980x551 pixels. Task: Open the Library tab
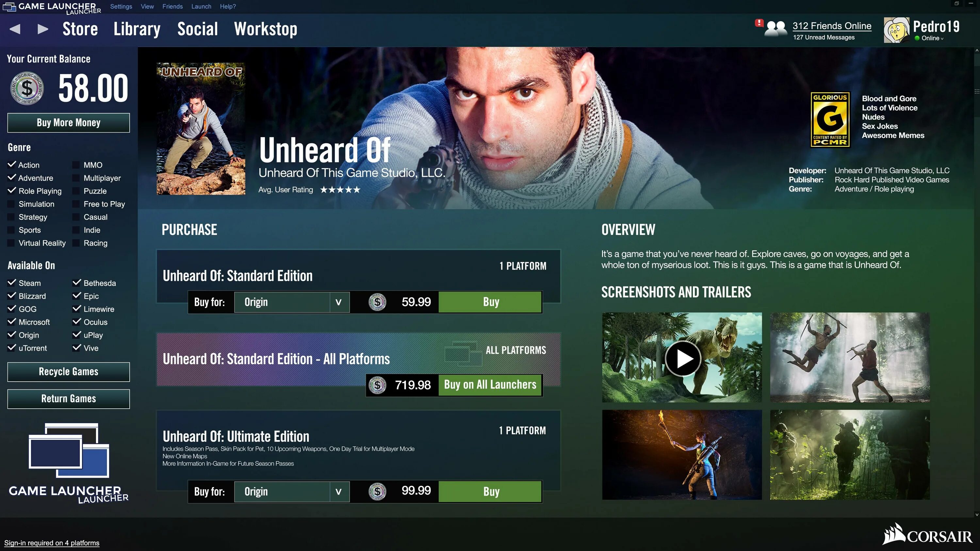tap(137, 28)
